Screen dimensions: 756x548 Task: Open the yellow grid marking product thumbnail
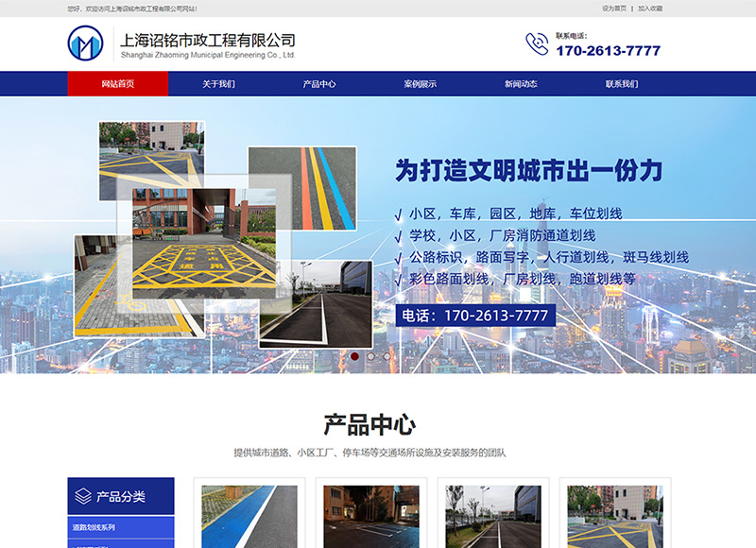615,516
